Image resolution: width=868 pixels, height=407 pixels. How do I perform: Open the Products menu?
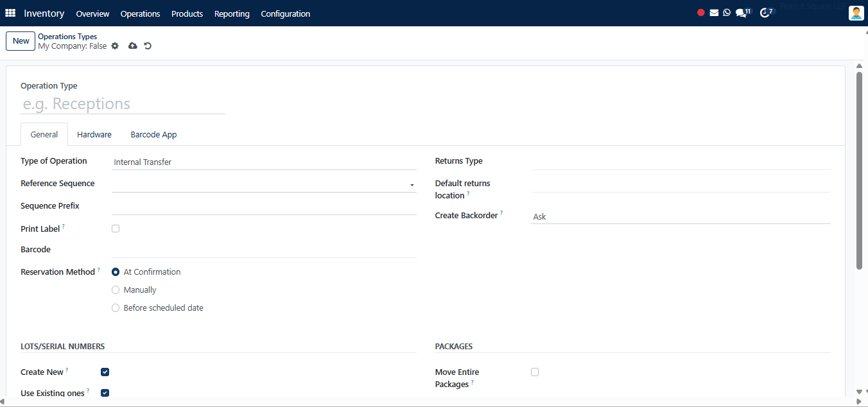pos(187,13)
